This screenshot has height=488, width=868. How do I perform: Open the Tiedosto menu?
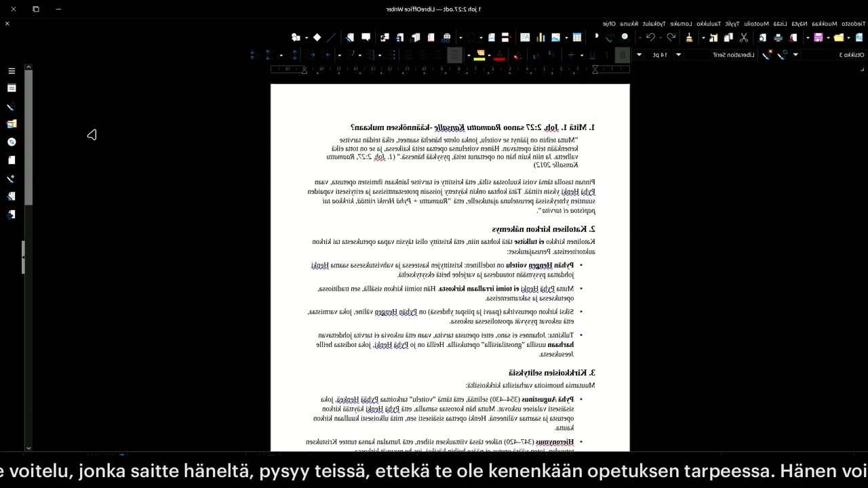[852, 23]
